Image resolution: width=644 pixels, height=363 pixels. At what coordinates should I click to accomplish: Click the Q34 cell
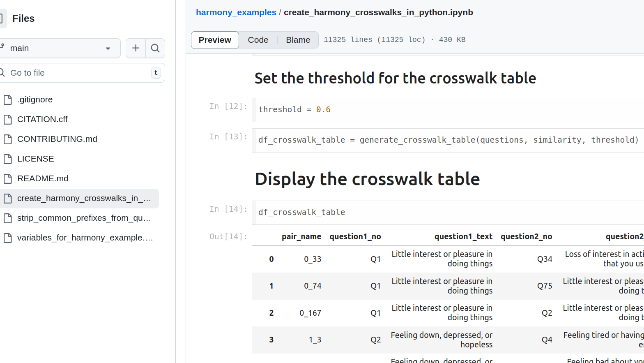point(545,259)
